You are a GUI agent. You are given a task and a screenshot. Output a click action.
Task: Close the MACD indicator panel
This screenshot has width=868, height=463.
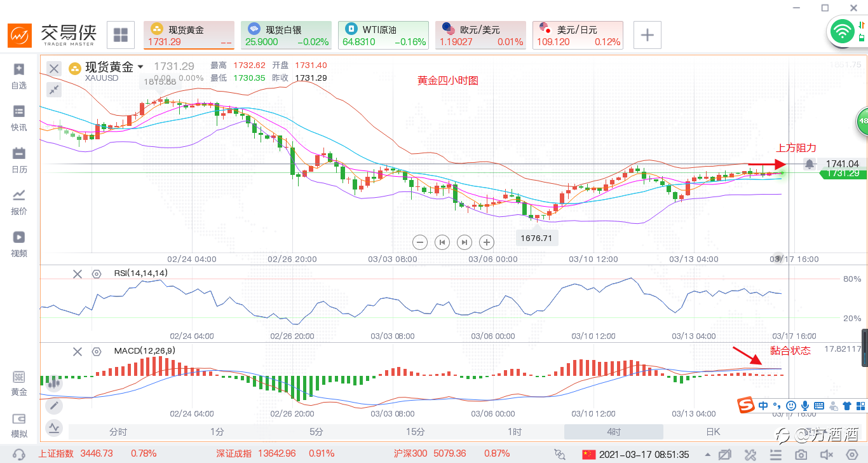coord(78,351)
